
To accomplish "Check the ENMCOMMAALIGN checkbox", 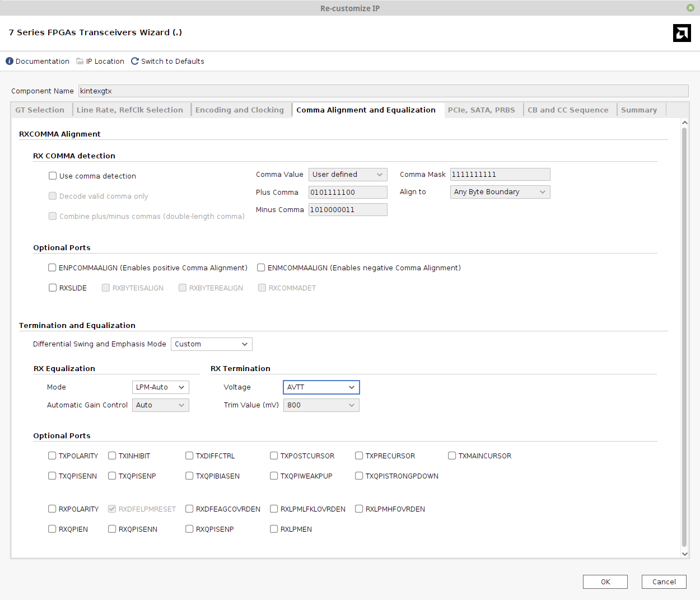I will [x=261, y=268].
